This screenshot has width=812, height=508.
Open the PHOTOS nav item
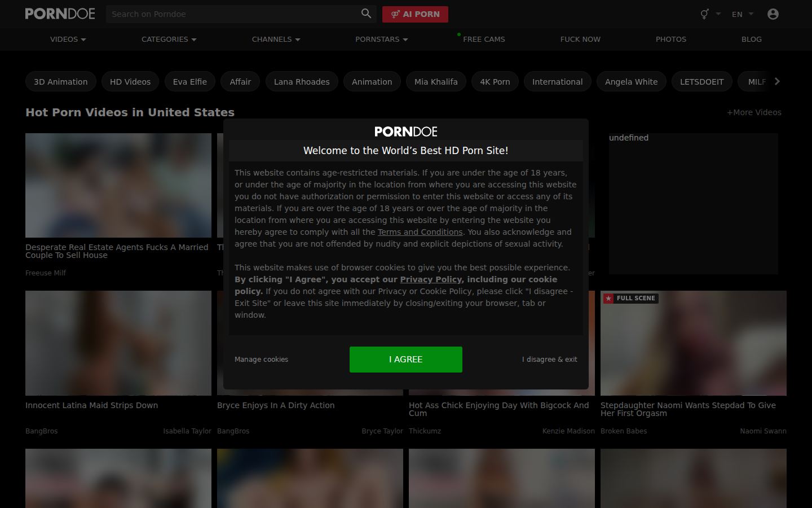pyautogui.click(x=671, y=39)
